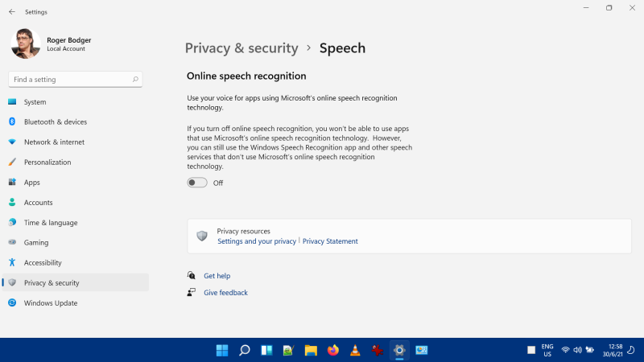
Task: Click the Speech breadcrumb title
Action: (343, 48)
